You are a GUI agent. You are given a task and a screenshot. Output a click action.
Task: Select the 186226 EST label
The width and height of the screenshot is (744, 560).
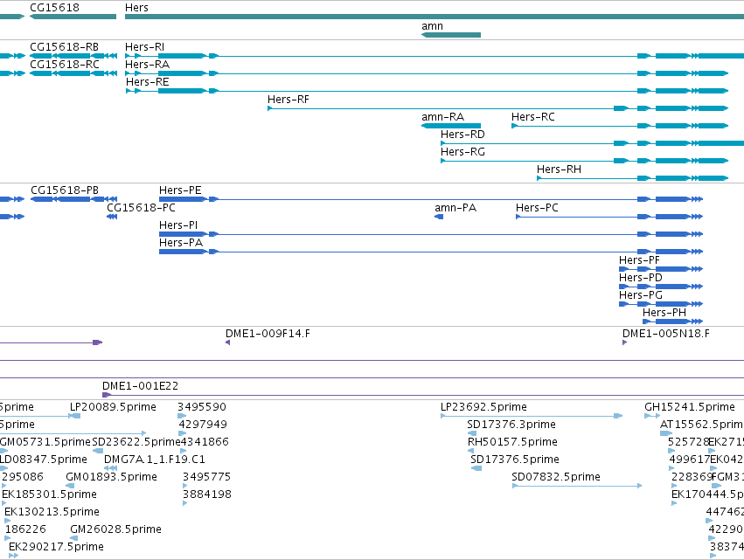(25, 529)
